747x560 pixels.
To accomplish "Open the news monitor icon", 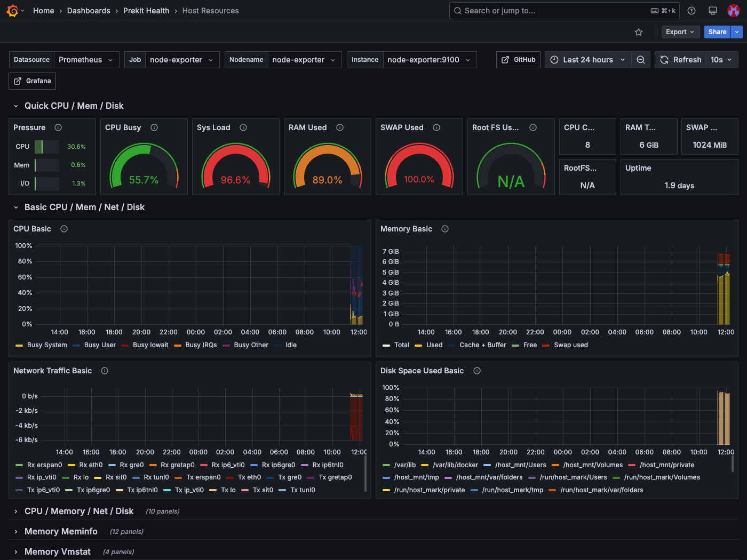I will tap(712, 11).
